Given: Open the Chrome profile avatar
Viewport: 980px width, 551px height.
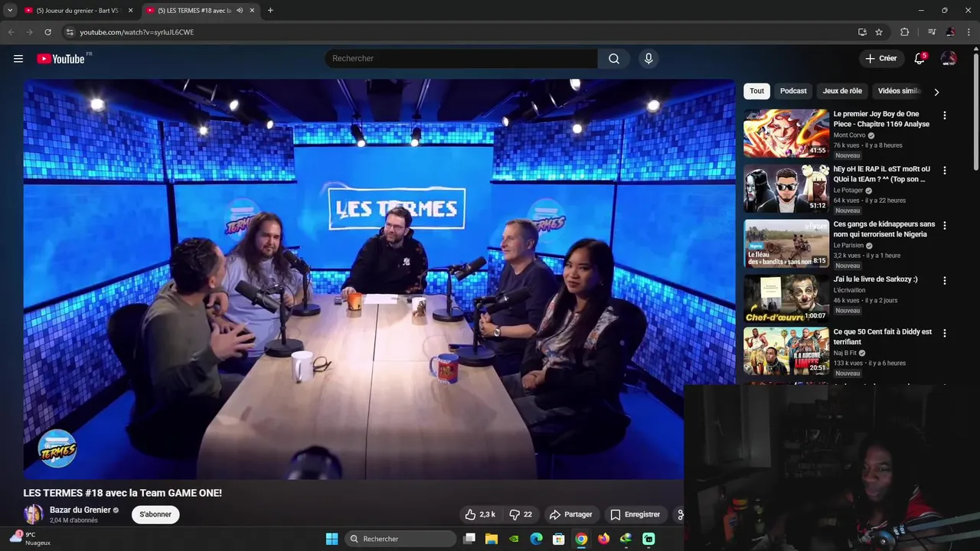Looking at the screenshot, I should (x=950, y=32).
